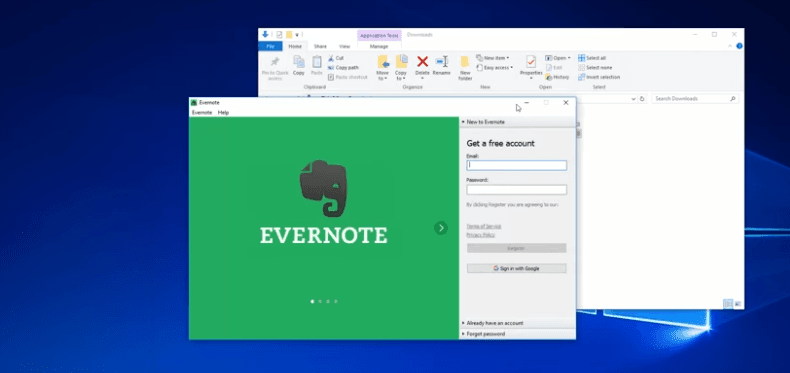
Task: Click the Search Downloads box
Action: tap(695, 99)
